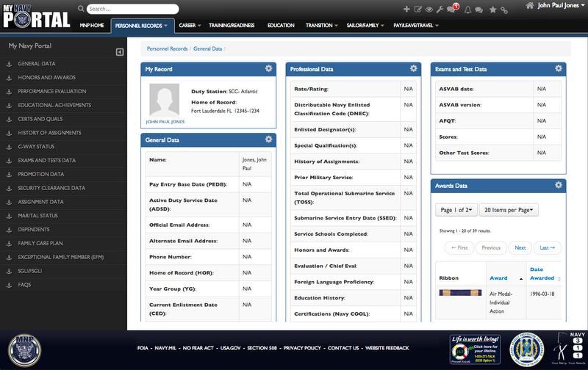Click Contact Us footer link
Viewport: 588px width, 370px height.
point(343,348)
